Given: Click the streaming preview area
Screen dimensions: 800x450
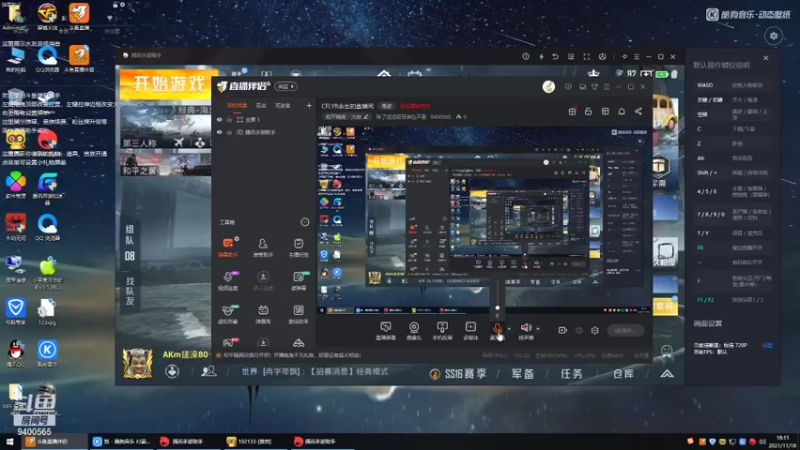Looking at the screenshot, I should click(x=484, y=219).
